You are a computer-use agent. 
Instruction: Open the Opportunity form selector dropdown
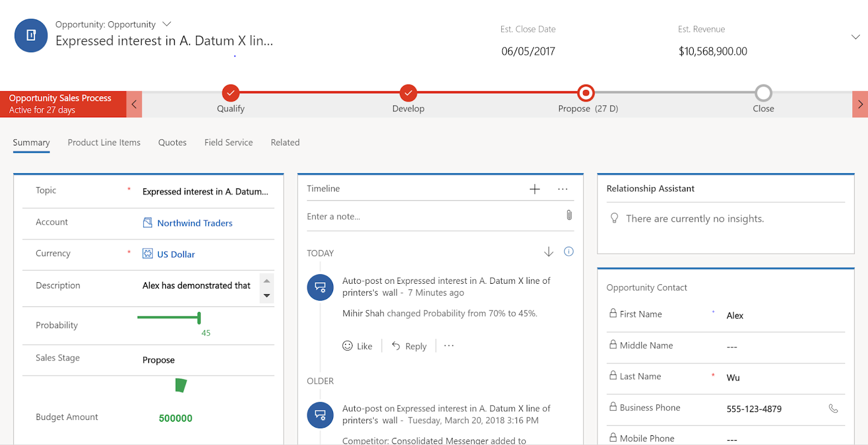167,24
